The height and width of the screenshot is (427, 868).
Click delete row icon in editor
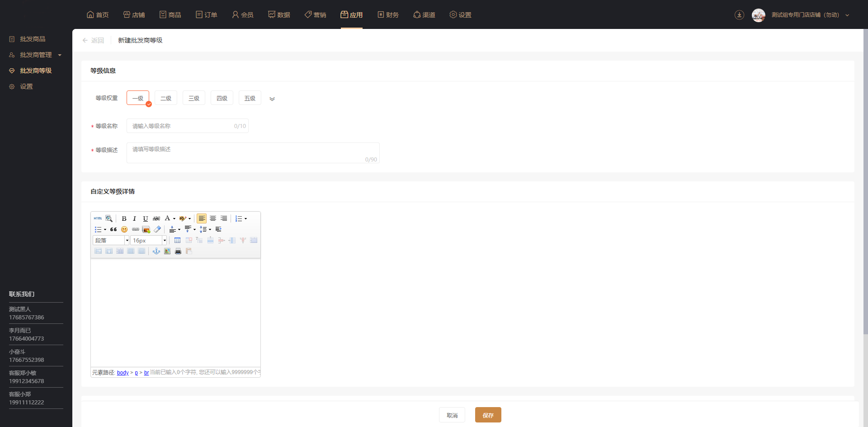[221, 240]
